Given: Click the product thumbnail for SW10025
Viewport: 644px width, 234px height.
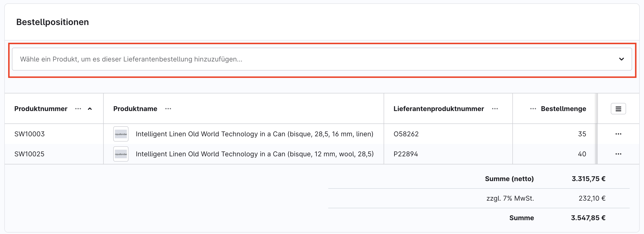Looking at the screenshot, I should click(x=121, y=154).
